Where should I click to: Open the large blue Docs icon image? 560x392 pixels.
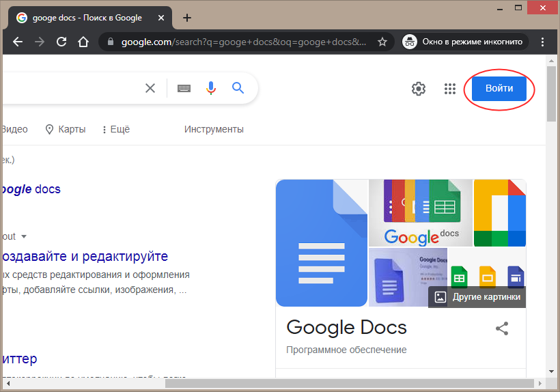[322, 242]
